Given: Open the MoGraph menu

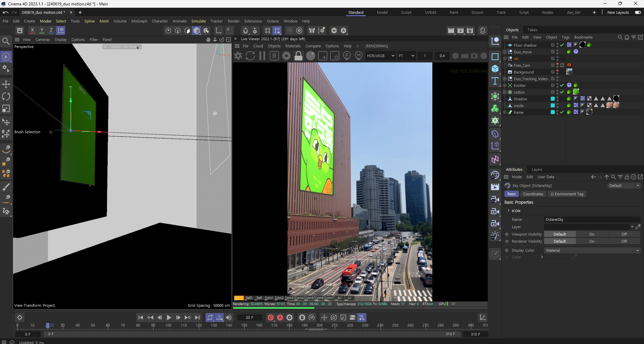Looking at the screenshot, I should (139, 21).
